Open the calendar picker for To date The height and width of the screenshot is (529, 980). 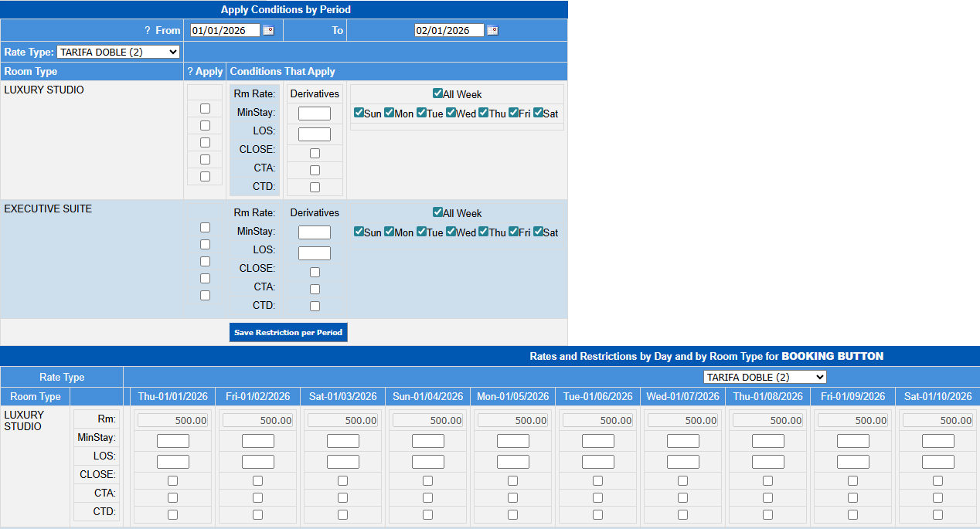(x=492, y=31)
